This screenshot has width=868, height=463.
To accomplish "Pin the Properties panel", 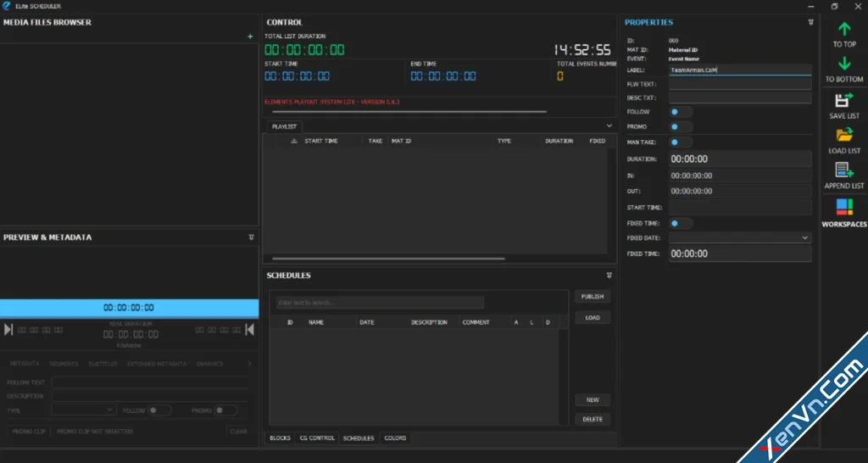I will coord(810,23).
